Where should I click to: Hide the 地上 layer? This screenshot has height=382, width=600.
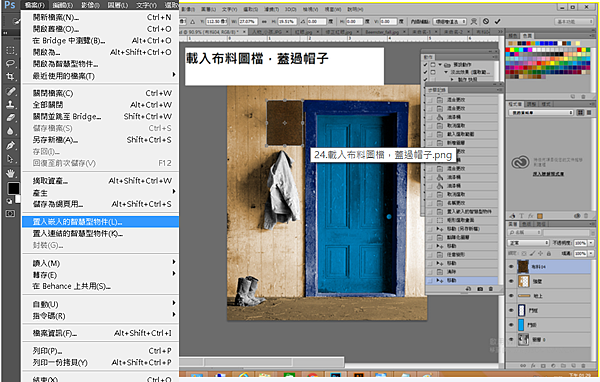tap(511, 296)
